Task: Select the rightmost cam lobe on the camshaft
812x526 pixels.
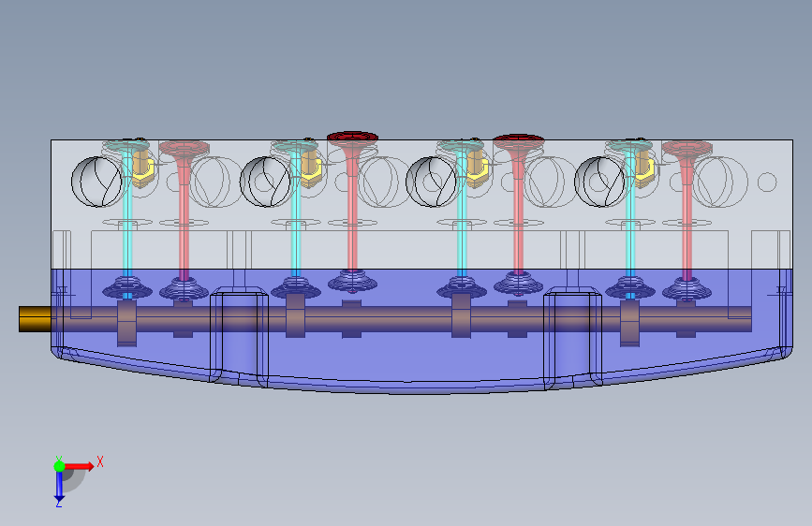Action: [687, 319]
